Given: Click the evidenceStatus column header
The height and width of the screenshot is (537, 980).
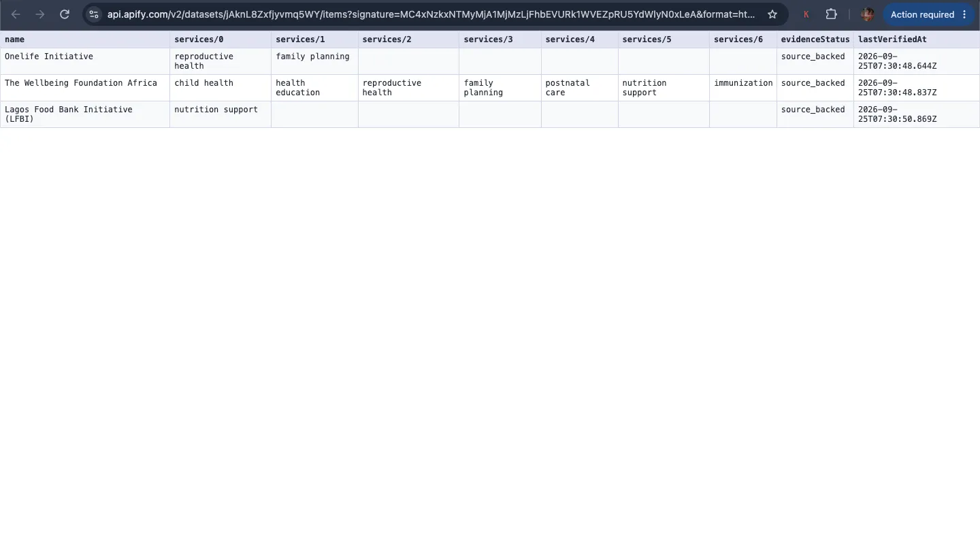Looking at the screenshot, I should (x=815, y=39).
